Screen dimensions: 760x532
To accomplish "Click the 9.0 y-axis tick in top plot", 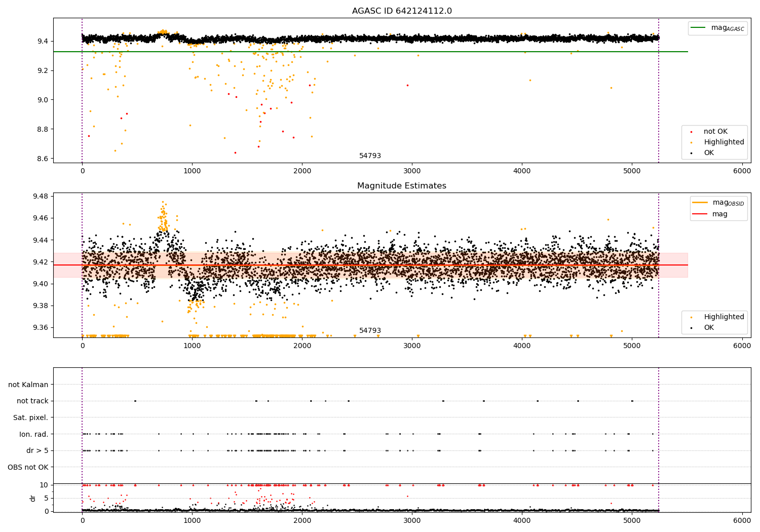I will point(43,100).
